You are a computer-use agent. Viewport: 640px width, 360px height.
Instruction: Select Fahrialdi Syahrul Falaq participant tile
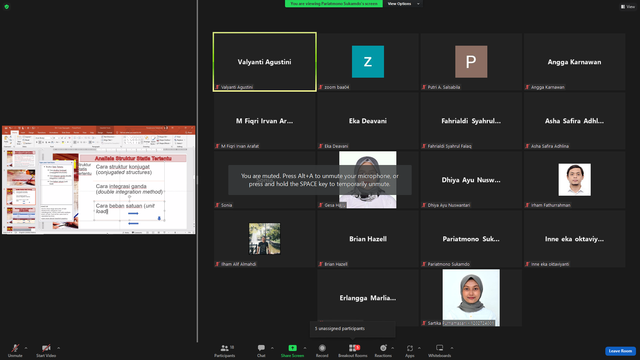pyautogui.click(x=471, y=121)
